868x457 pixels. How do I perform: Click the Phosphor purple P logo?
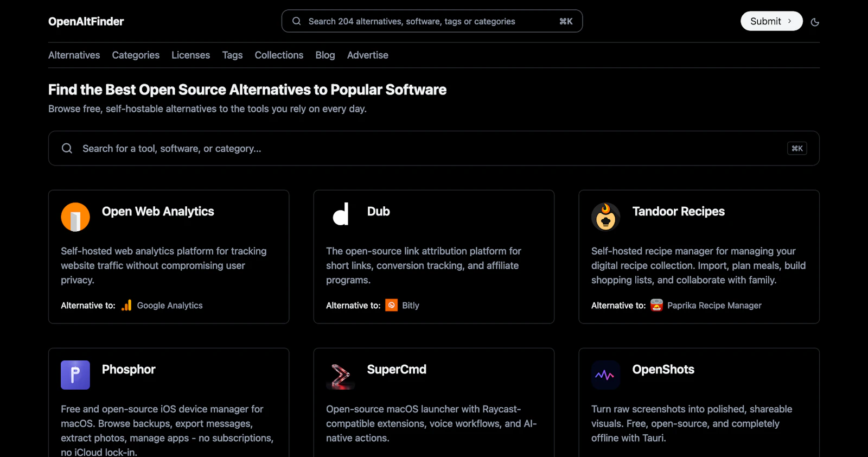point(75,375)
